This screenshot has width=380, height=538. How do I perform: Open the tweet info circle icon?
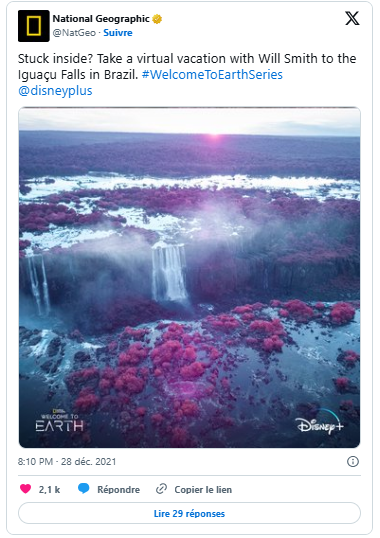coord(353,461)
